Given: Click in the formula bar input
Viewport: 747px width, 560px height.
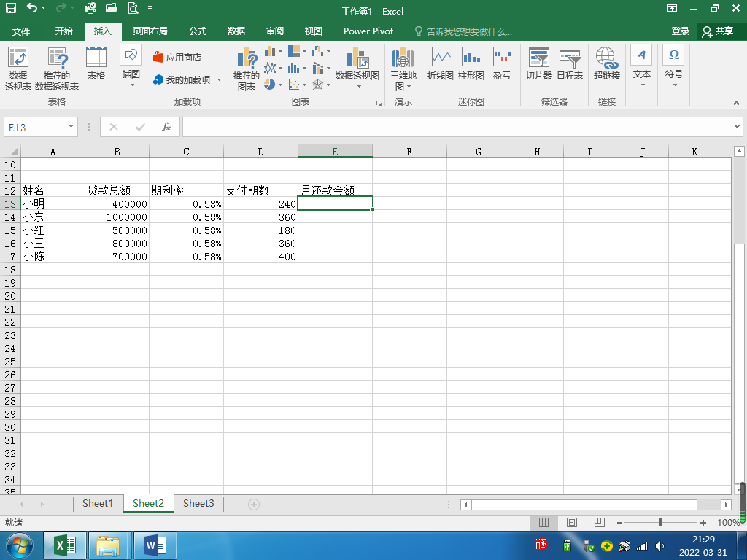Looking at the screenshot, I should [x=457, y=127].
